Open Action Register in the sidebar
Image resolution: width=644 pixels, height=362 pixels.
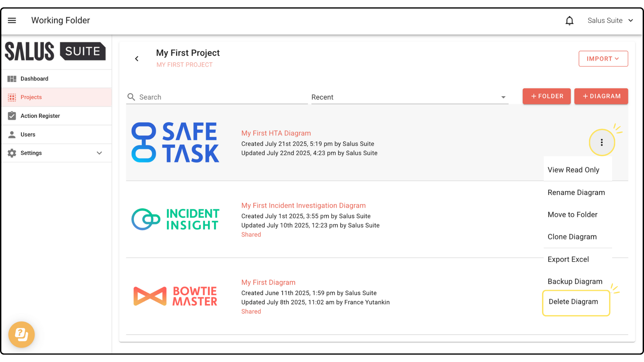[x=40, y=116]
